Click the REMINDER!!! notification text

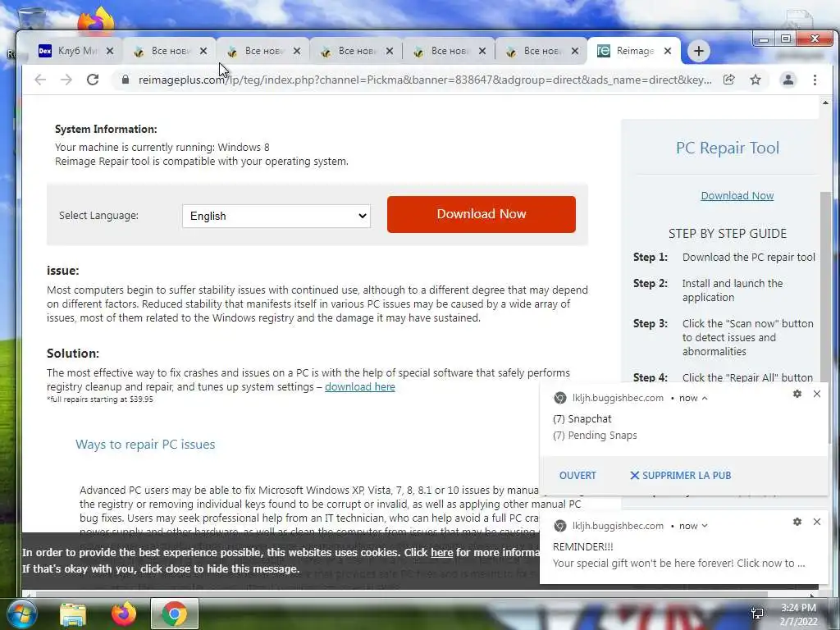pyautogui.click(x=583, y=546)
